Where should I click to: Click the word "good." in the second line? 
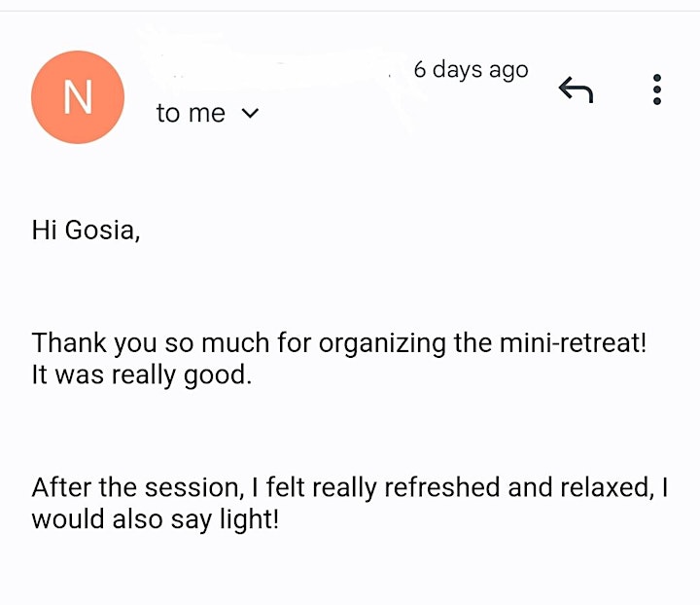218,375
